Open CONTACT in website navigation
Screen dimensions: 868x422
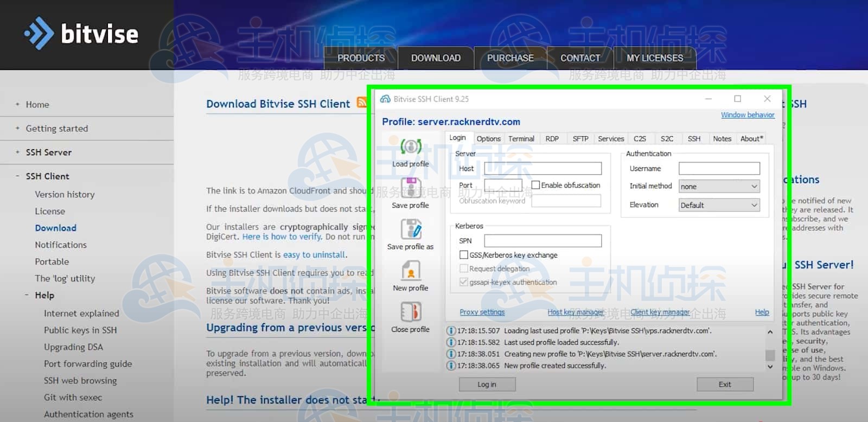tap(580, 58)
